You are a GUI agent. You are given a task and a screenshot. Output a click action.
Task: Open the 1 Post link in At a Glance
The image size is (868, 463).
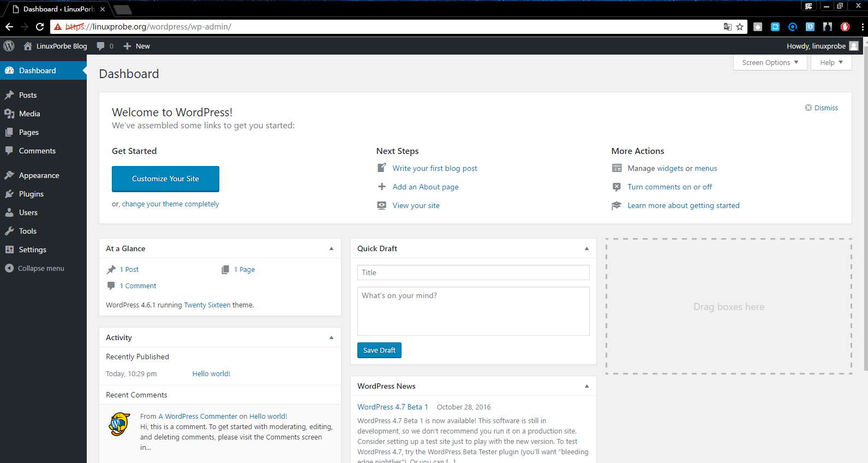(x=129, y=269)
